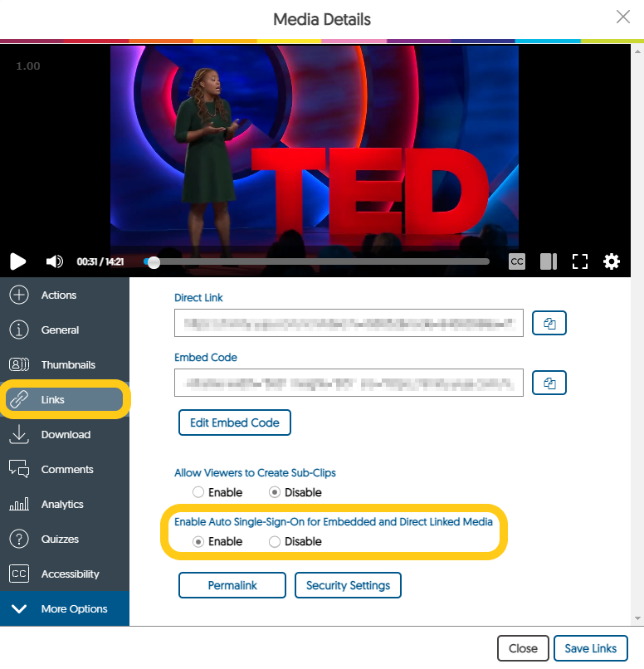Disable Auto Single-Sign-On
Image resolution: width=644 pixels, height=669 pixels.
[275, 541]
